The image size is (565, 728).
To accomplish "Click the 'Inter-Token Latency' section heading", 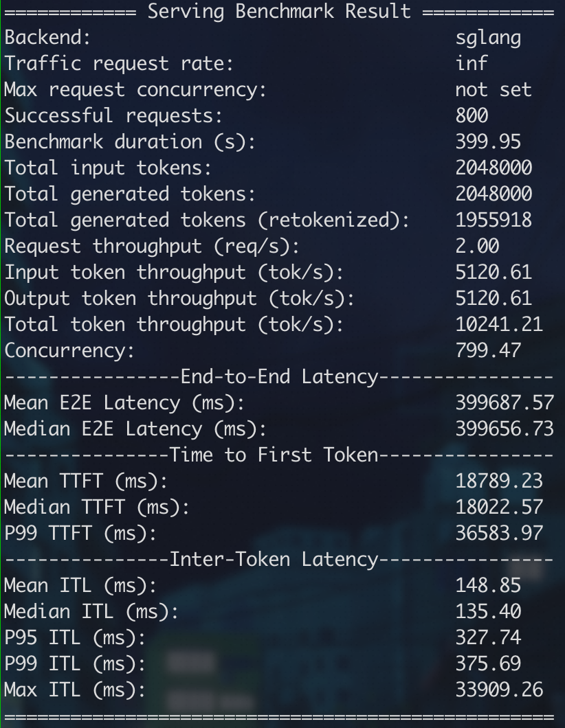I will (274, 560).
